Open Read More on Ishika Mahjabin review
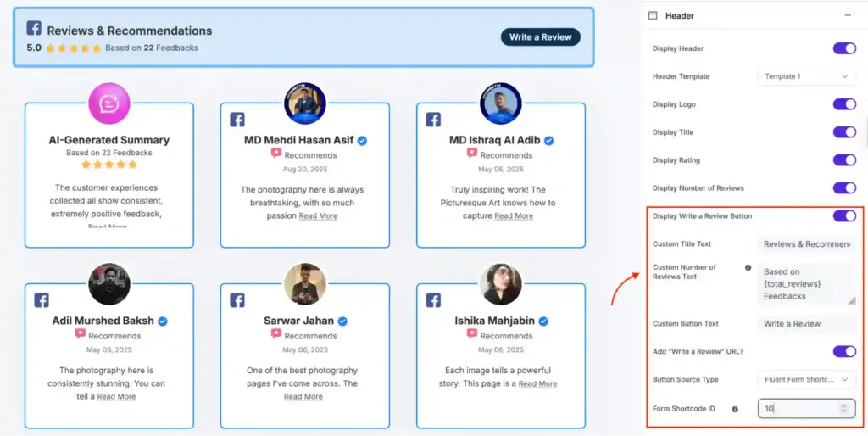Screen dimensions: 868x436 (537, 383)
